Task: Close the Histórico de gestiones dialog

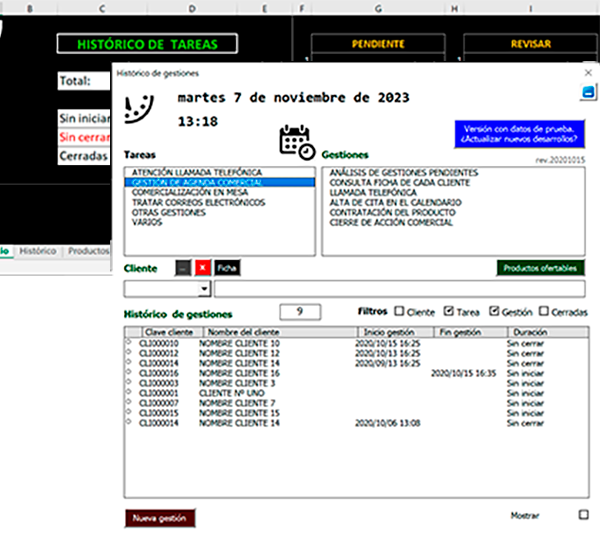Action: (587, 73)
